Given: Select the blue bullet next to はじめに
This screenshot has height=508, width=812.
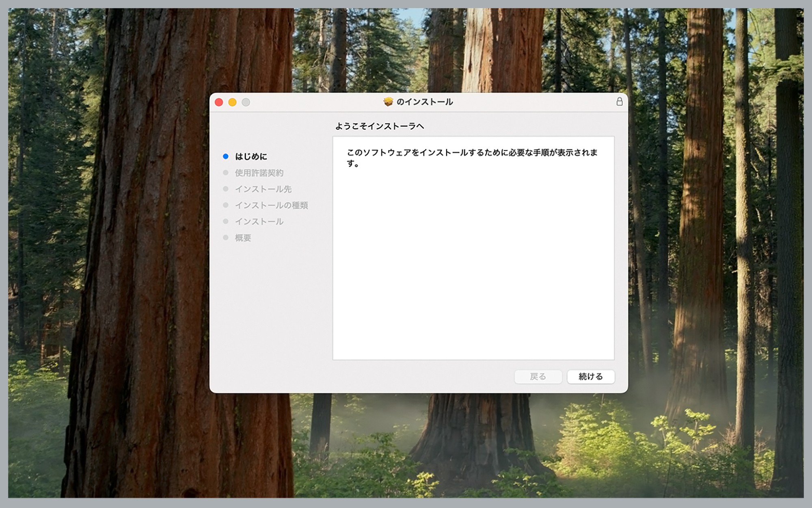Looking at the screenshot, I should [x=226, y=156].
